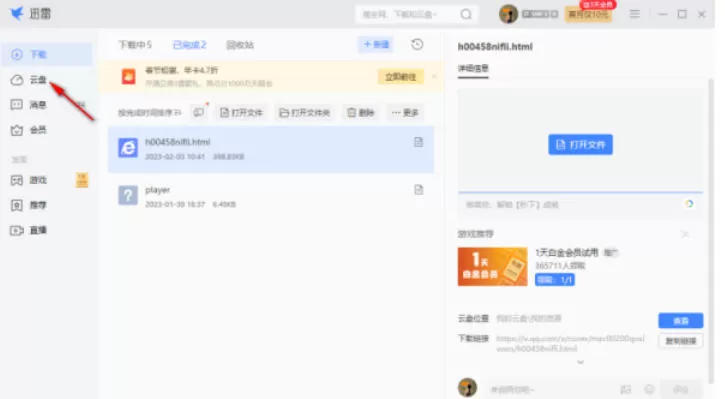Select the h00458nifli.html file row

[x=271, y=149]
